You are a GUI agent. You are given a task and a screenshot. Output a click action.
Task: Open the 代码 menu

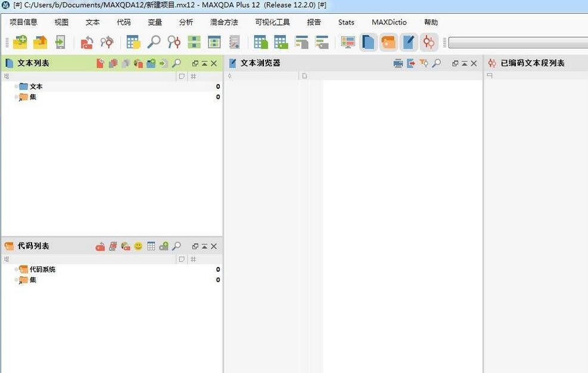click(124, 22)
